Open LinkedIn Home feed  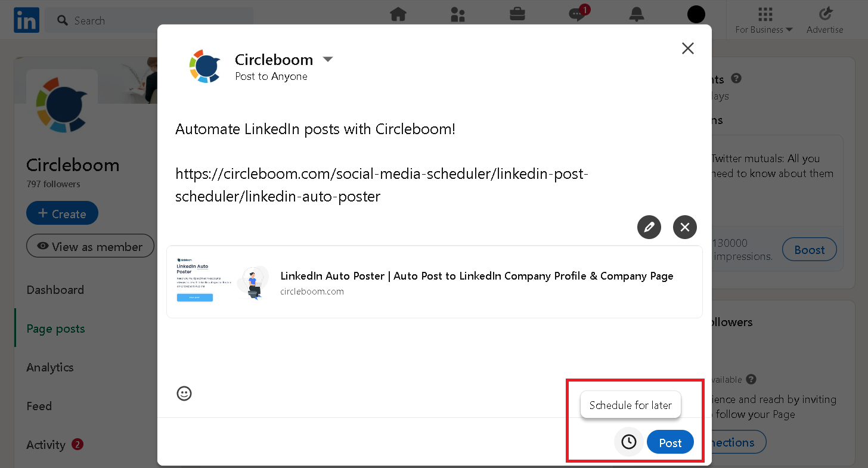[x=398, y=14]
